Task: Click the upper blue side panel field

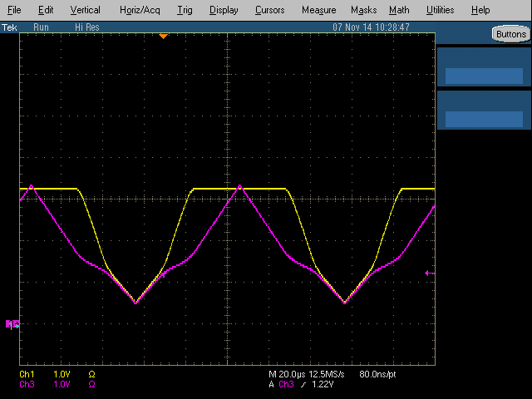Action: pos(484,76)
